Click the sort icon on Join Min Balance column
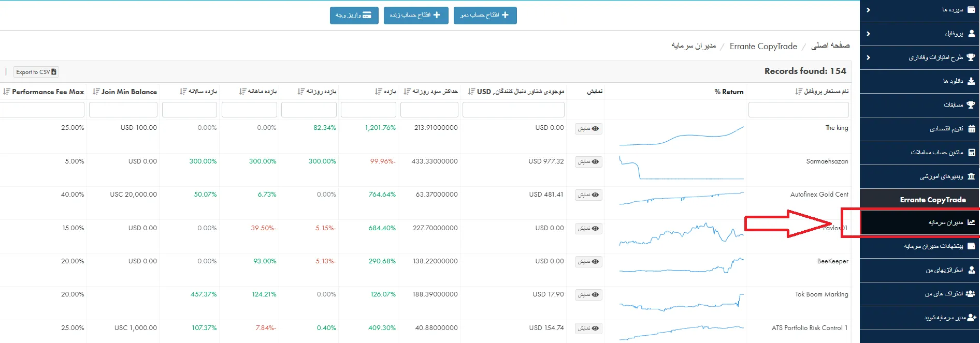This screenshot has width=980, height=343. coord(96,92)
